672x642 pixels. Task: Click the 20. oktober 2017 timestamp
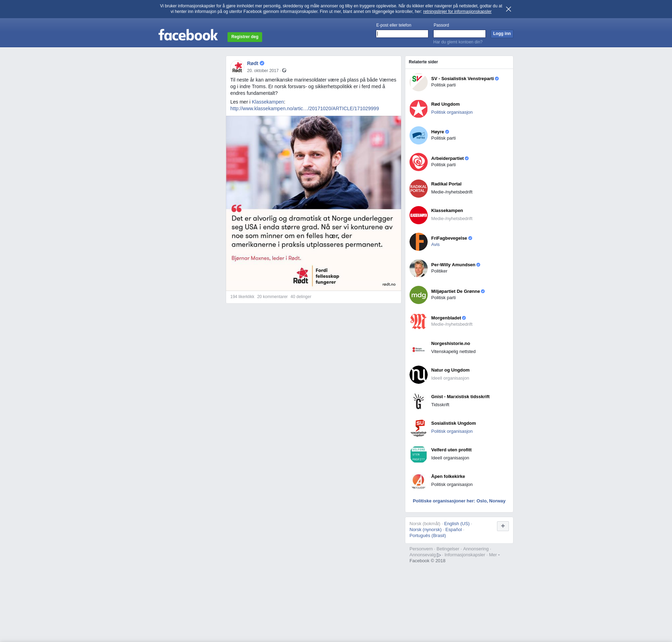[x=263, y=71]
